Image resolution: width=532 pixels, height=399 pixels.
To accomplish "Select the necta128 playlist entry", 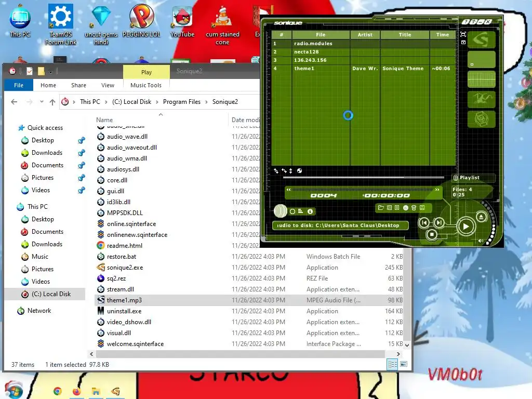I will click(363, 51).
